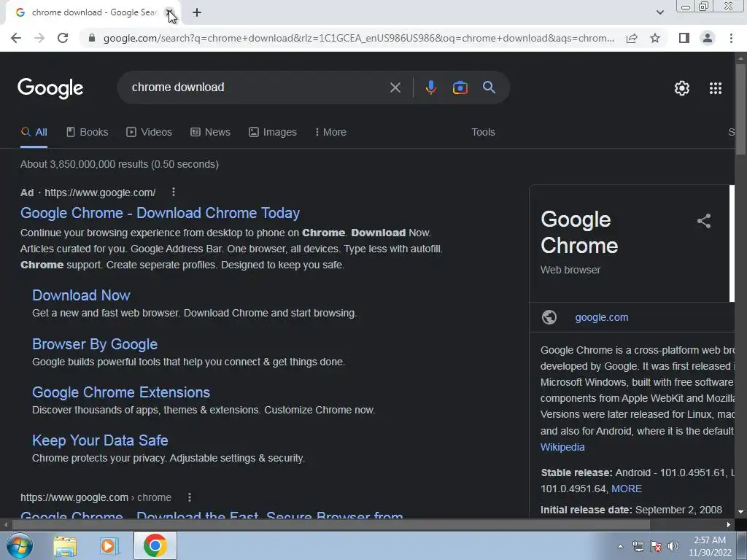
Task: Switch to Videos results tab
Action: point(149,133)
